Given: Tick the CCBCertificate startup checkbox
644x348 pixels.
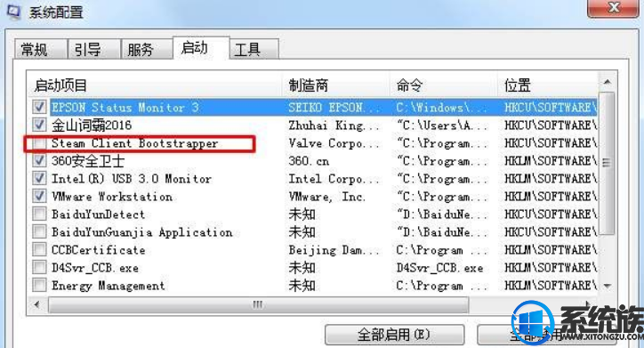Looking at the screenshot, I should [39, 250].
